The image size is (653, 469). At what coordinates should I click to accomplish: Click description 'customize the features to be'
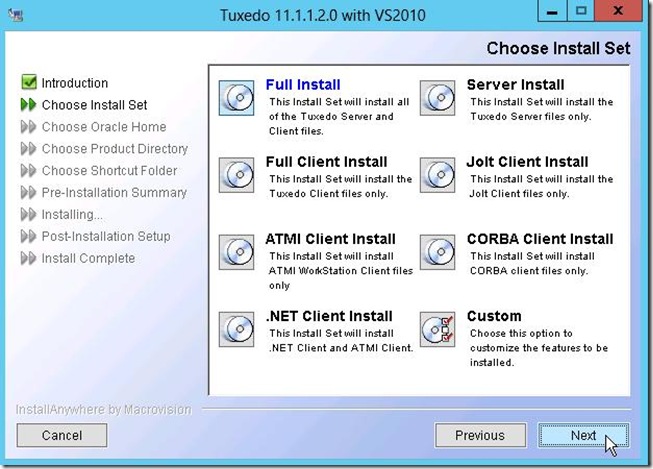click(x=539, y=348)
